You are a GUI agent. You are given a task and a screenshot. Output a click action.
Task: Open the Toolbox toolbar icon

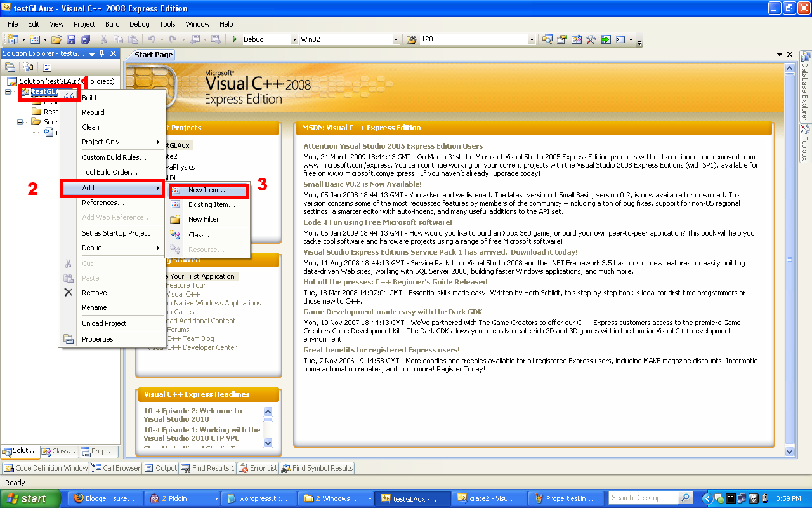click(591, 39)
